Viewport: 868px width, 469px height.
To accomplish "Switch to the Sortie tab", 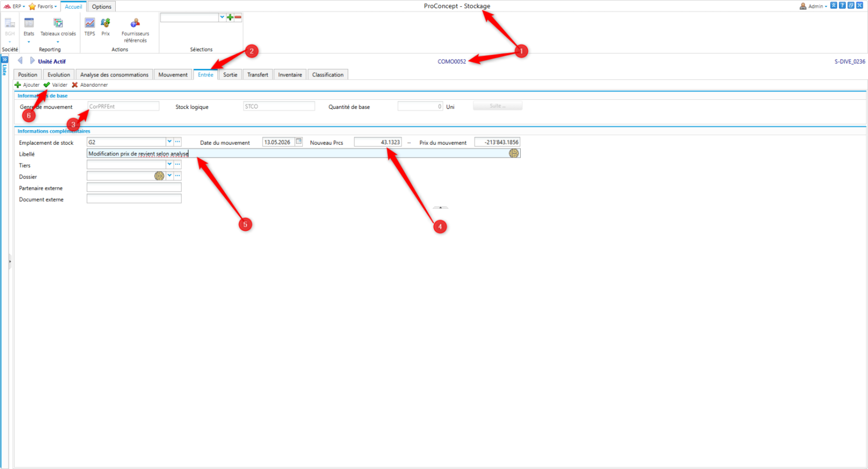I will [x=230, y=74].
